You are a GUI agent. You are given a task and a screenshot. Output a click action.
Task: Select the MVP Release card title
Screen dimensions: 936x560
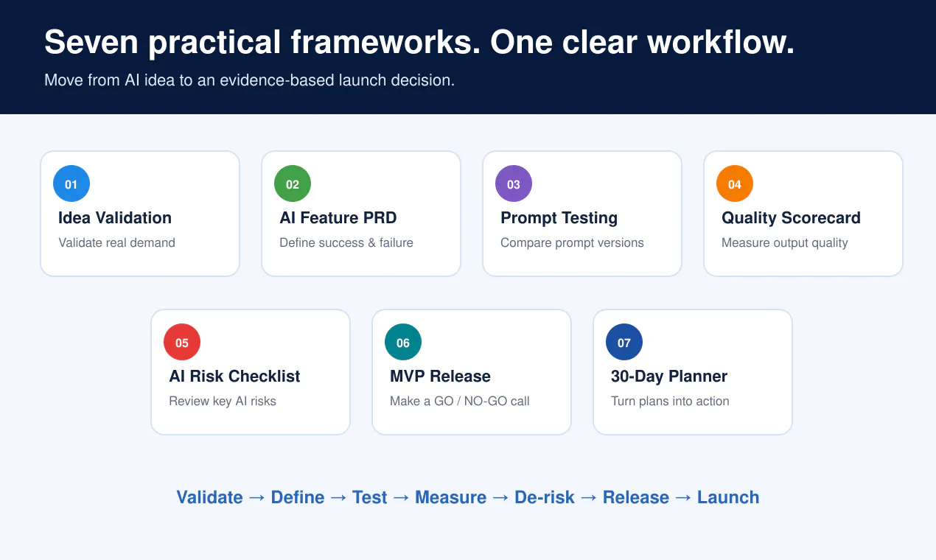[x=441, y=377]
